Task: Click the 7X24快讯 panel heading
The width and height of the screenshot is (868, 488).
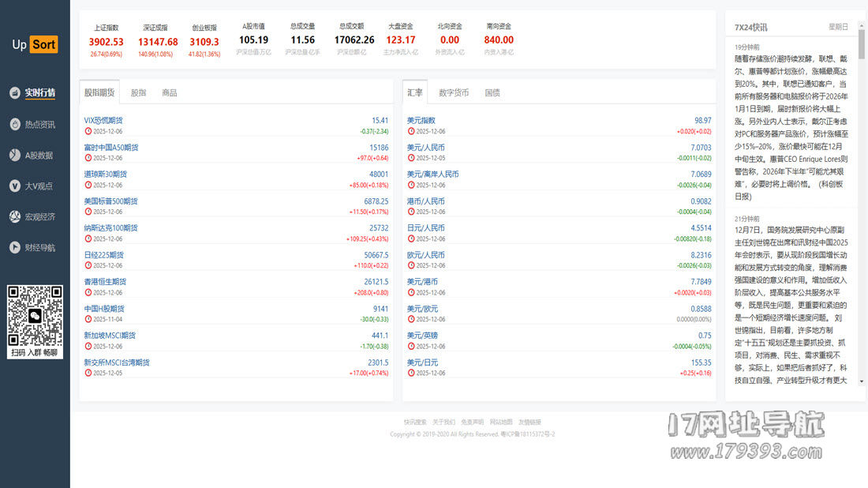Action: (750, 27)
